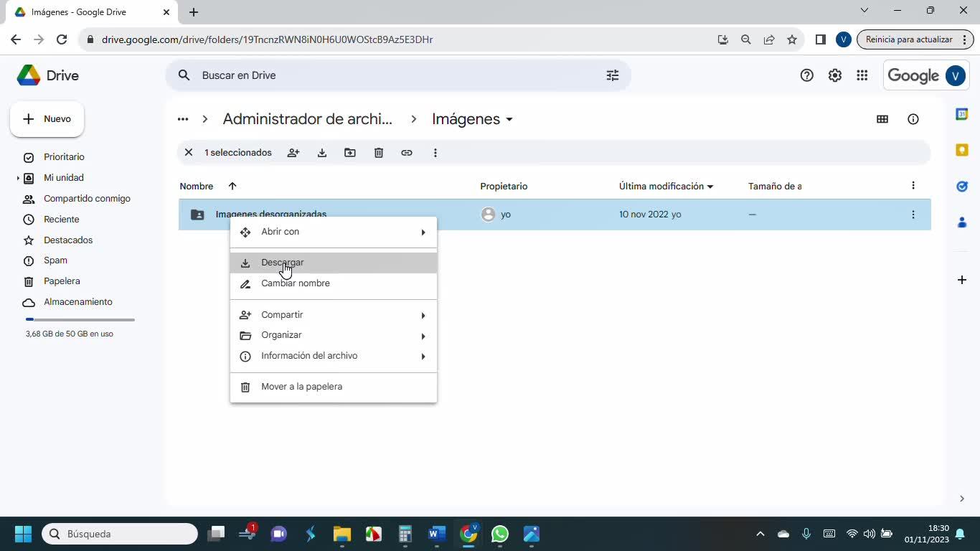Move selected item to another folder
The width and height of the screenshot is (980, 551).
pos(350,153)
